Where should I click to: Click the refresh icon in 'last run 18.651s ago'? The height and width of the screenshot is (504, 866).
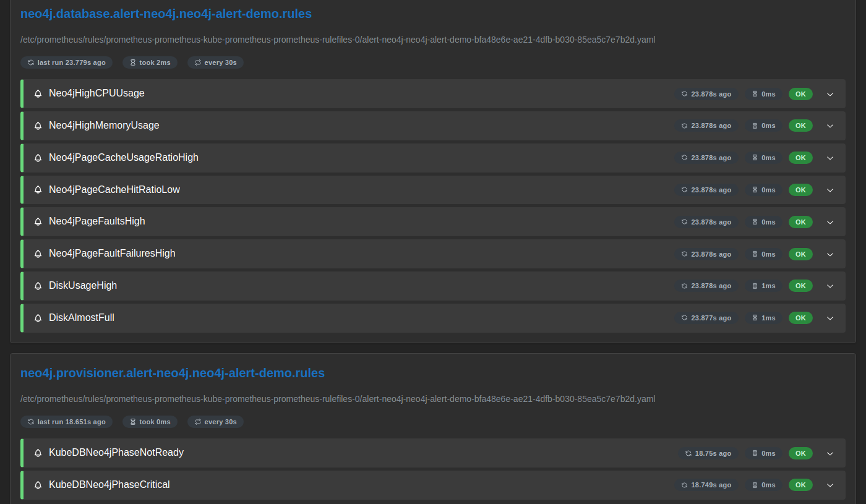point(31,422)
